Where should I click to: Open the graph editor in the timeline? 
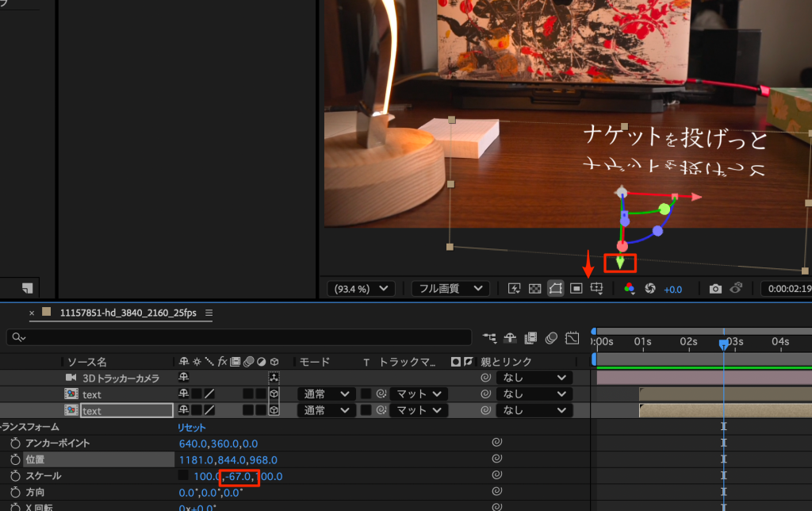(573, 338)
